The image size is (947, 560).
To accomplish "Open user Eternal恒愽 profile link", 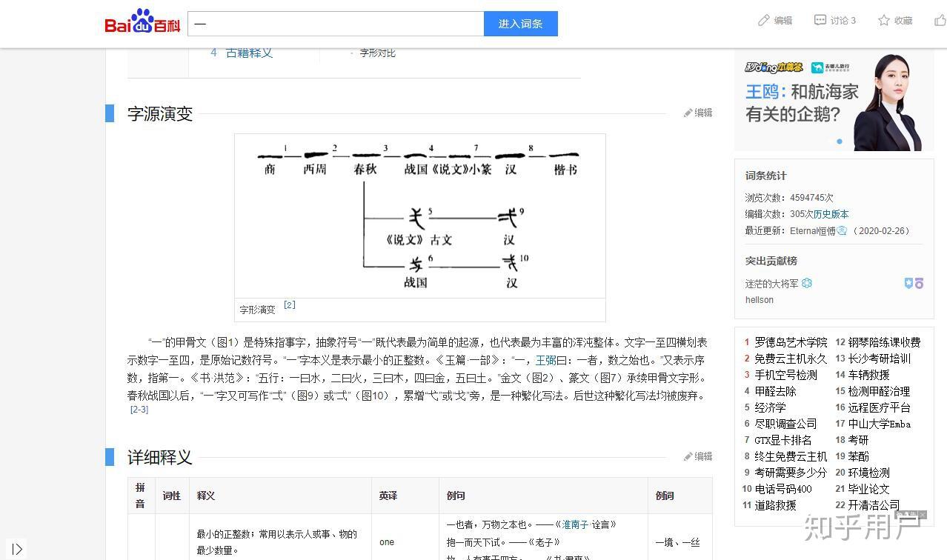I will pyautogui.click(x=813, y=231).
